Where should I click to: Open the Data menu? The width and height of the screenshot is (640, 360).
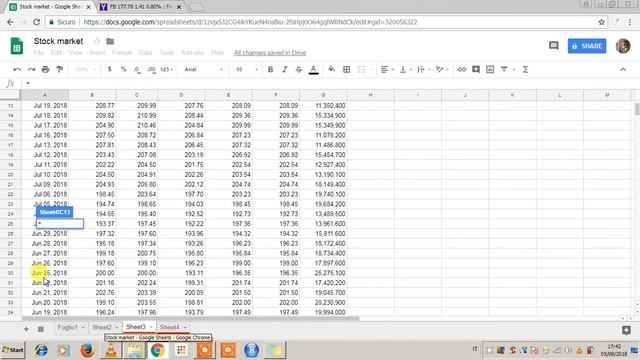click(145, 53)
